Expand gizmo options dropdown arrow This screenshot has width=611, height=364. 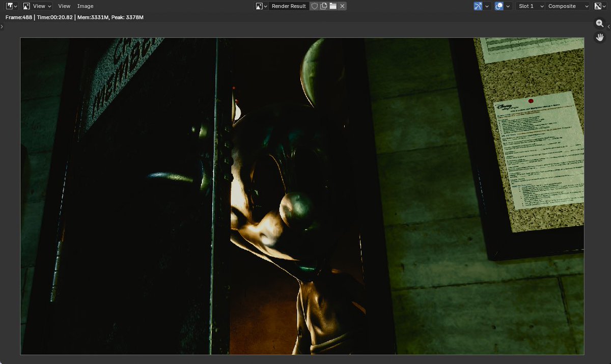coord(487,6)
